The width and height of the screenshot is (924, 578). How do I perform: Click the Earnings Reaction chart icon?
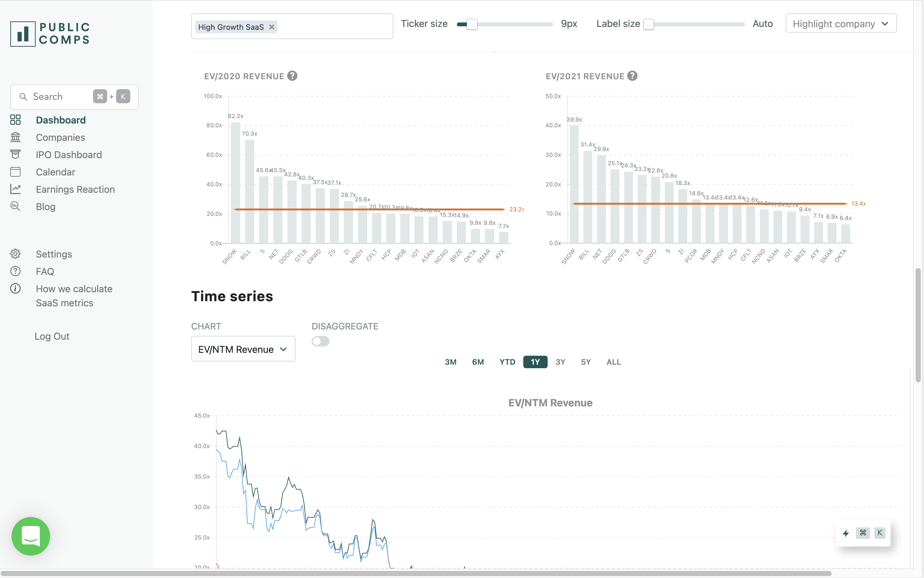pos(15,189)
